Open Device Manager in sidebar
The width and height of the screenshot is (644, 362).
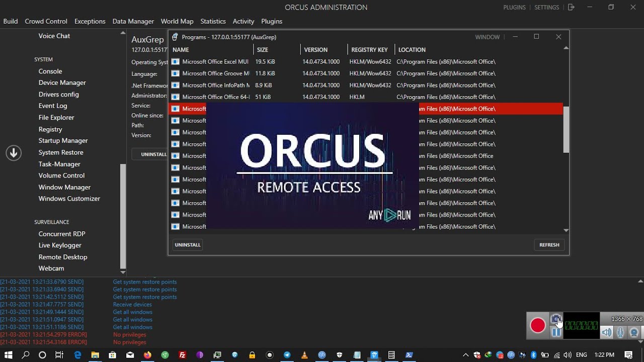pyautogui.click(x=62, y=82)
